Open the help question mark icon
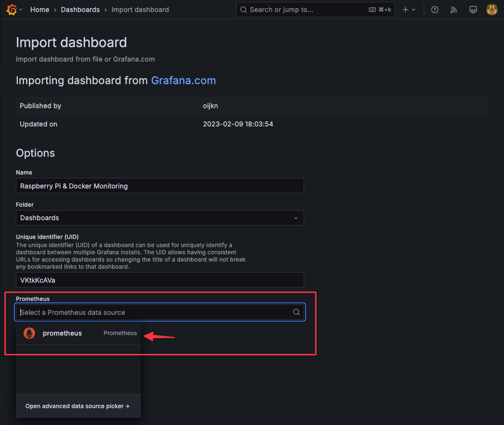504x425 pixels. (x=435, y=10)
